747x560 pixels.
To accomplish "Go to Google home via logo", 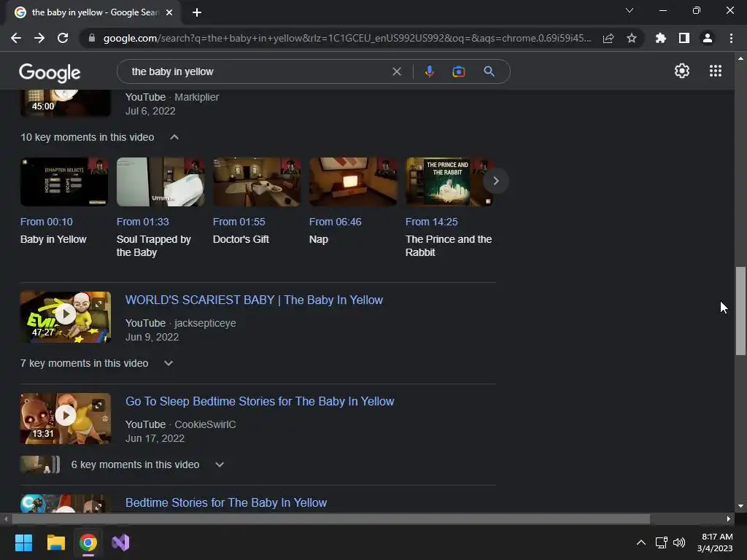I will click(x=50, y=72).
